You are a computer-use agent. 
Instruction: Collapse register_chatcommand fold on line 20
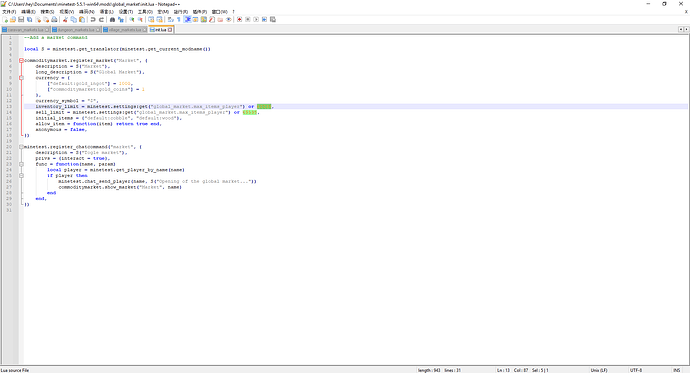point(21,147)
